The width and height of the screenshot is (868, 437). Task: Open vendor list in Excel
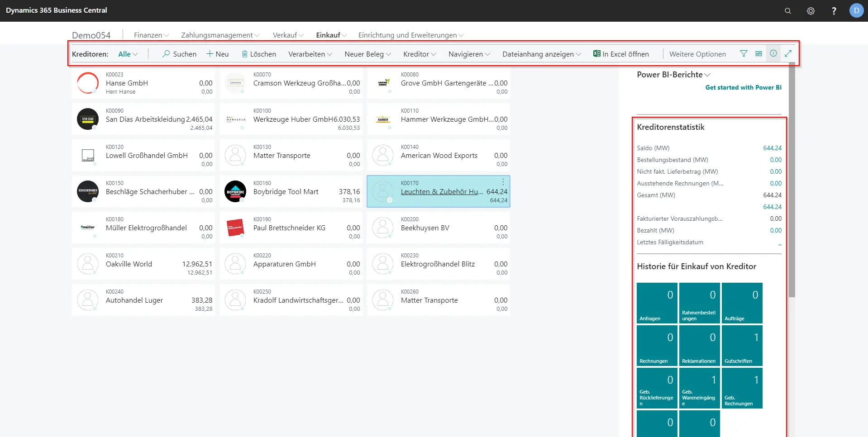click(621, 54)
